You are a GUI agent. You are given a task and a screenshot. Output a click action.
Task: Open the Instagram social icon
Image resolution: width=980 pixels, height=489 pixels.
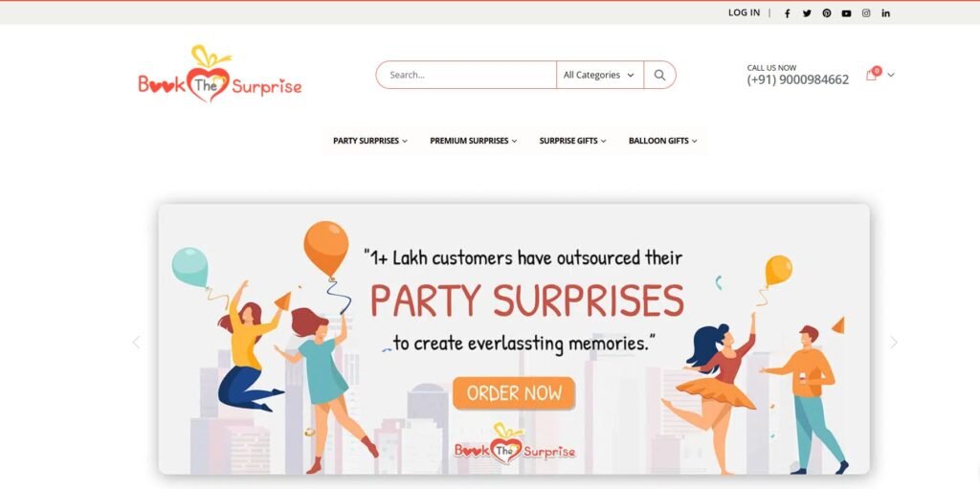point(866,13)
